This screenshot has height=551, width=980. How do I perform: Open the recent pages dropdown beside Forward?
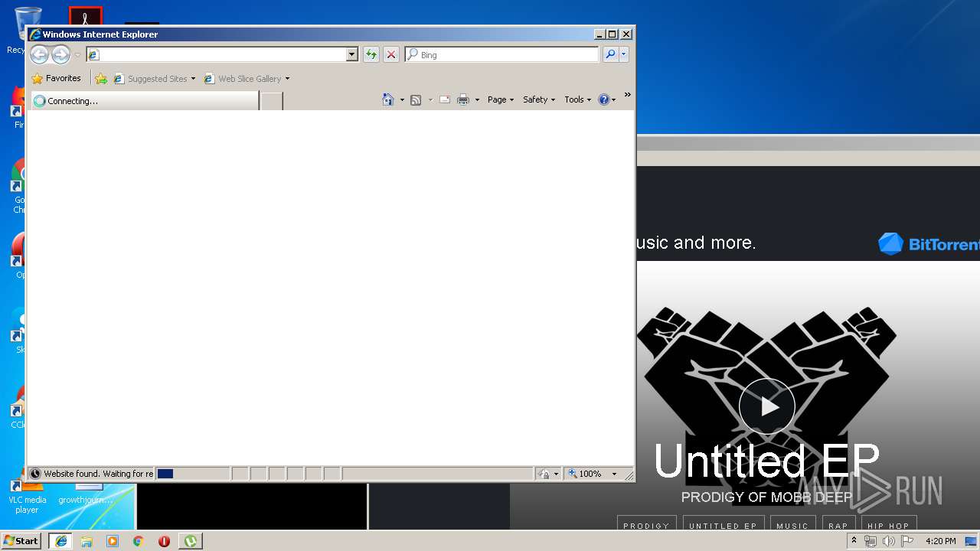click(x=77, y=55)
